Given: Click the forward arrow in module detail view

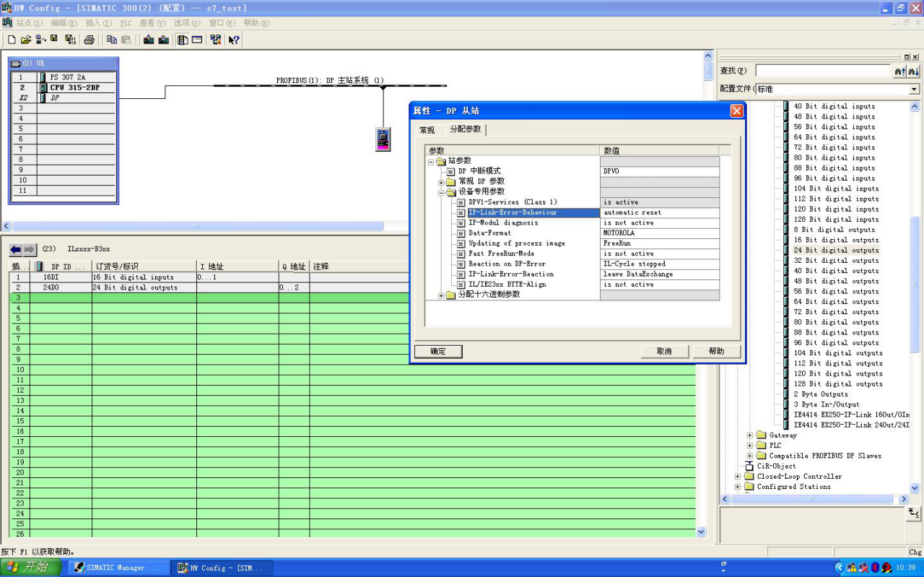Looking at the screenshot, I should 30,250.
